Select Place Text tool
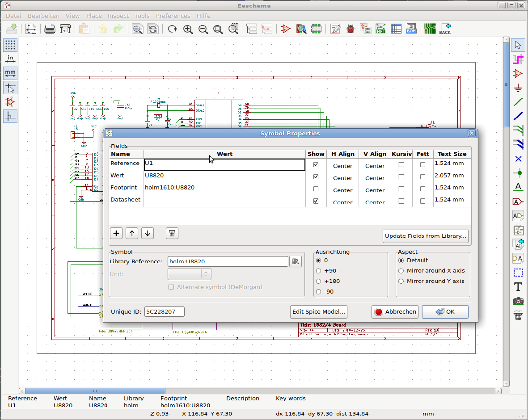Image resolution: width=528 pixels, height=420 pixels. tap(518, 287)
